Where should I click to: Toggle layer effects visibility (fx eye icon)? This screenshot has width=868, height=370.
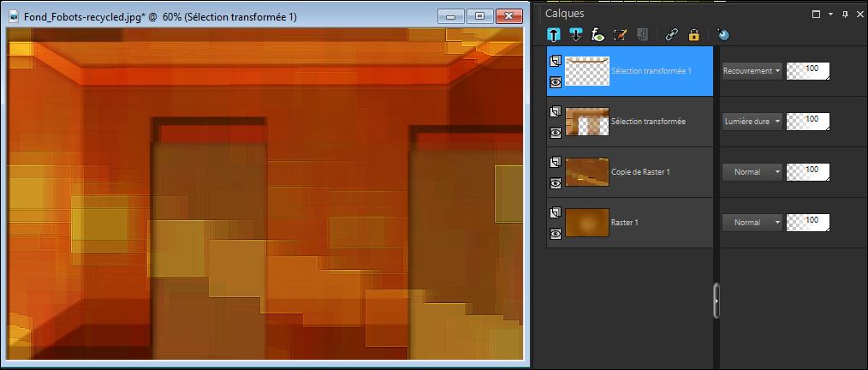(597, 35)
